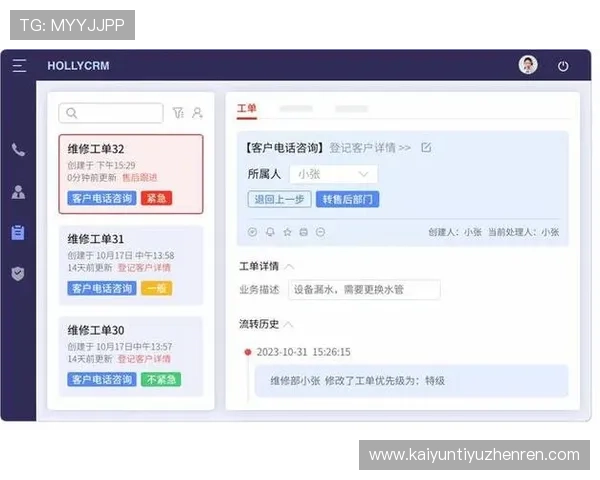Click history entry 维修部小张 修改了工单优先级为
The height and width of the screenshot is (480, 600).
click(412, 381)
